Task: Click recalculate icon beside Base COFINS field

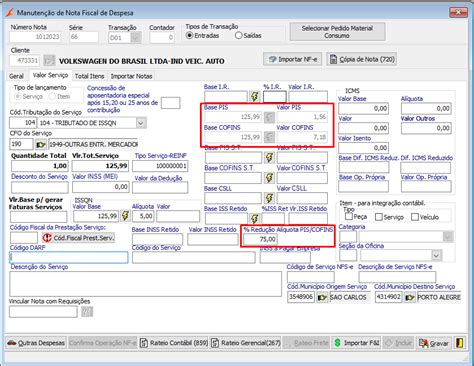Action: [269, 137]
